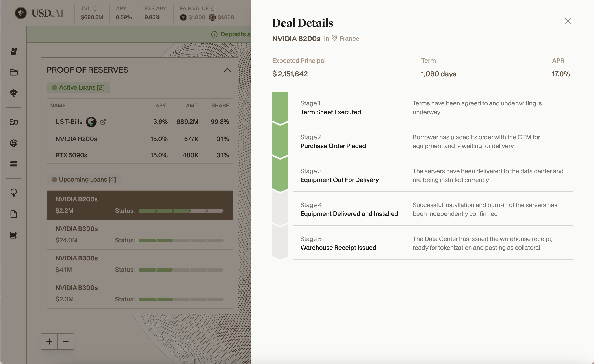Click the lightbulb sidebar icon

click(14, 193)
